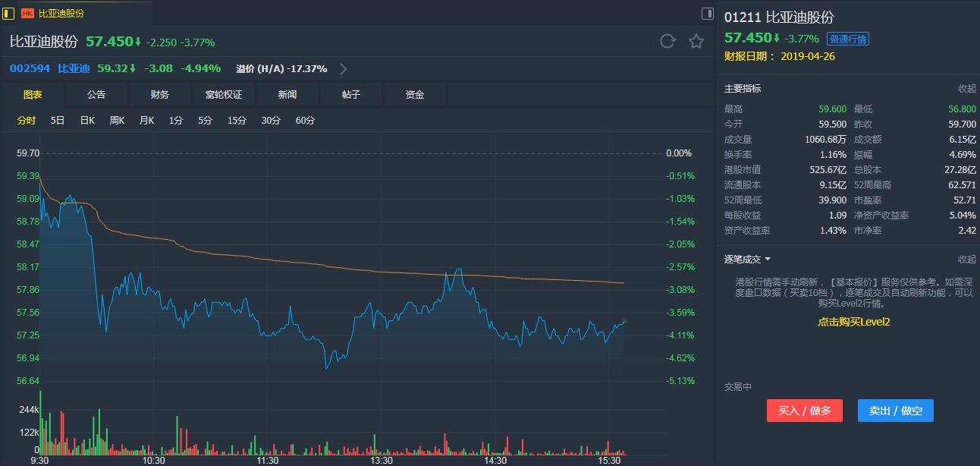The width and height of the screenshot is (980, 466).
Task: Open the 逐笔成交 dropdown
Action: [x=747, y=260]
